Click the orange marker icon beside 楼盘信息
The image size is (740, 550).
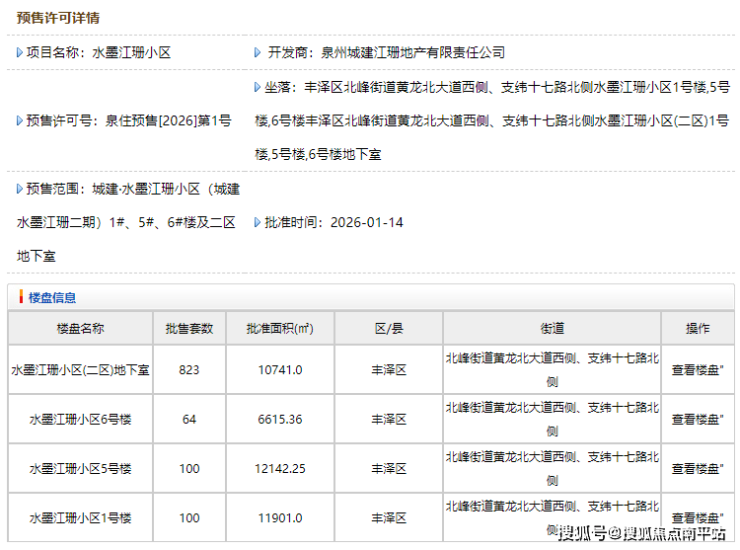(x=21, y=297)
